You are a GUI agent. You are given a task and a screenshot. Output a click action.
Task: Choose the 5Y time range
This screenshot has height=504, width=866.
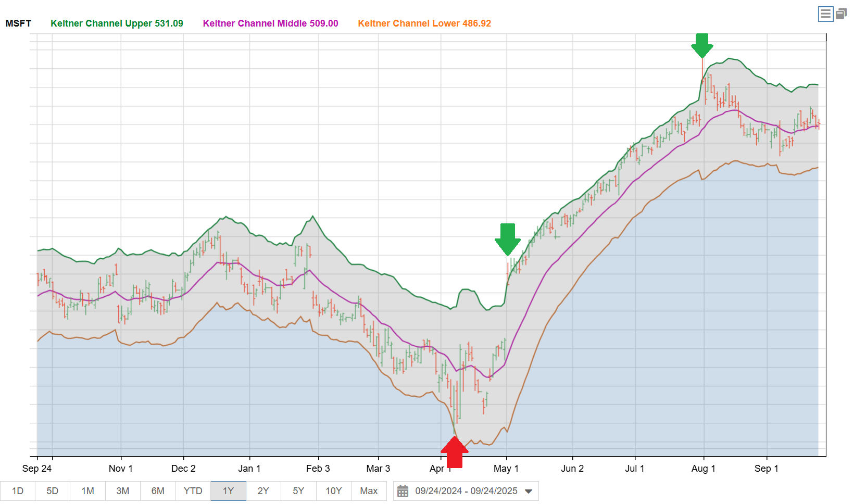tap(298, 491)
